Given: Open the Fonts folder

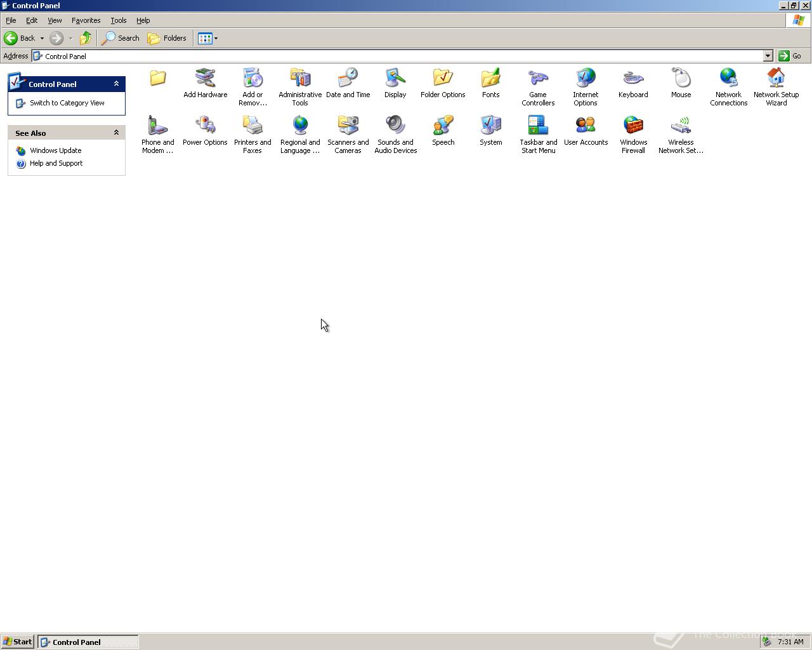Looking at the screenshot, I should coord(490,83).
